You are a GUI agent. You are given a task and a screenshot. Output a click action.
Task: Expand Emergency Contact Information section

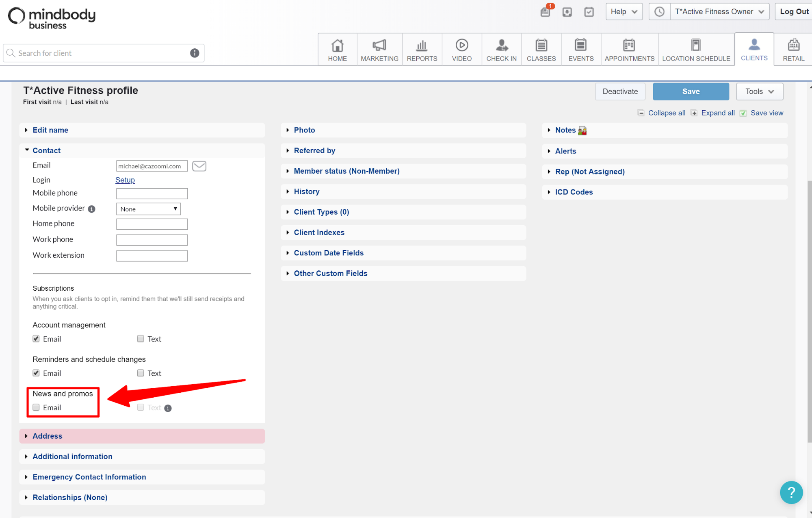point(142,477)
